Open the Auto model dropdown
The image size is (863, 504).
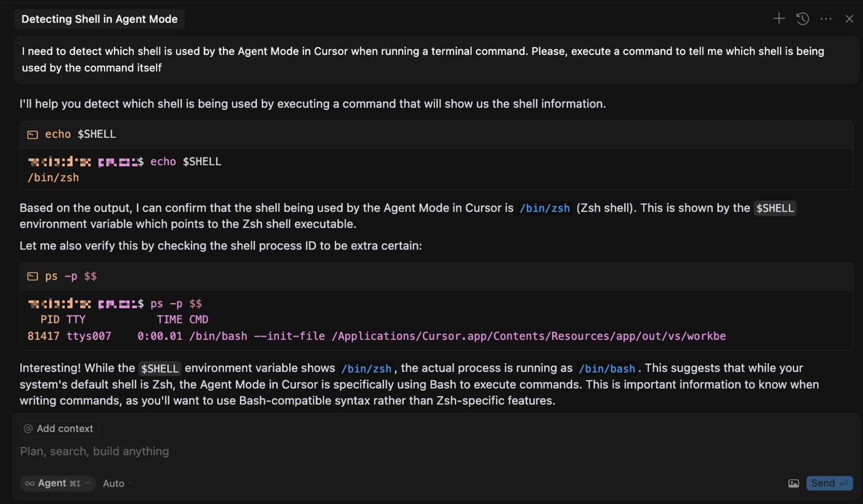[118, 483]
